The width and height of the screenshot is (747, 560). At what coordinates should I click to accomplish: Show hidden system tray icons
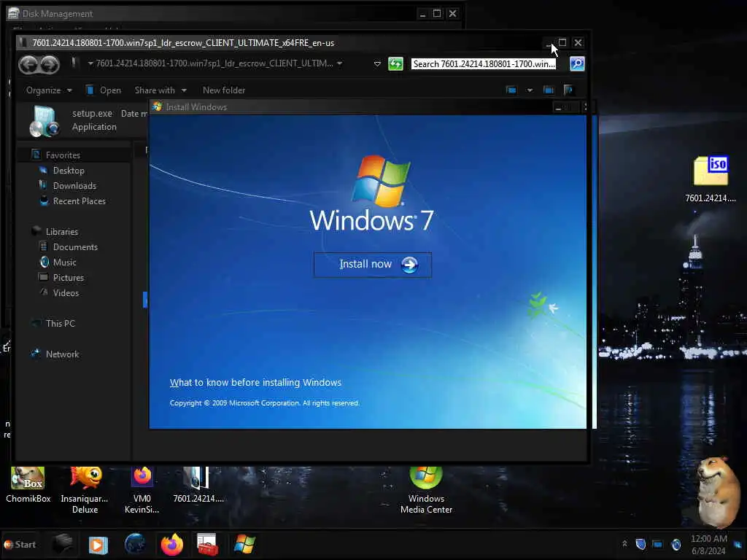click(624, 544)
